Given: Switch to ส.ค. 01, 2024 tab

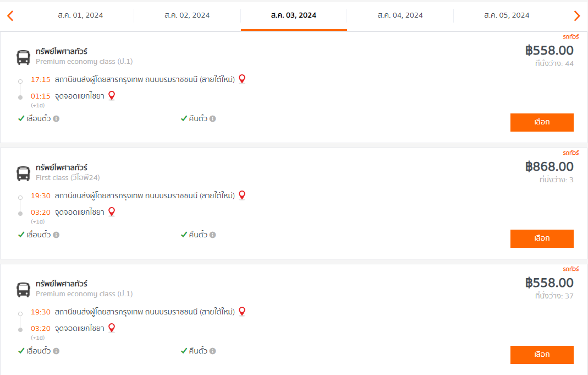Looking at the screenshot, I should pyautogui.click(x=80, y=15).
